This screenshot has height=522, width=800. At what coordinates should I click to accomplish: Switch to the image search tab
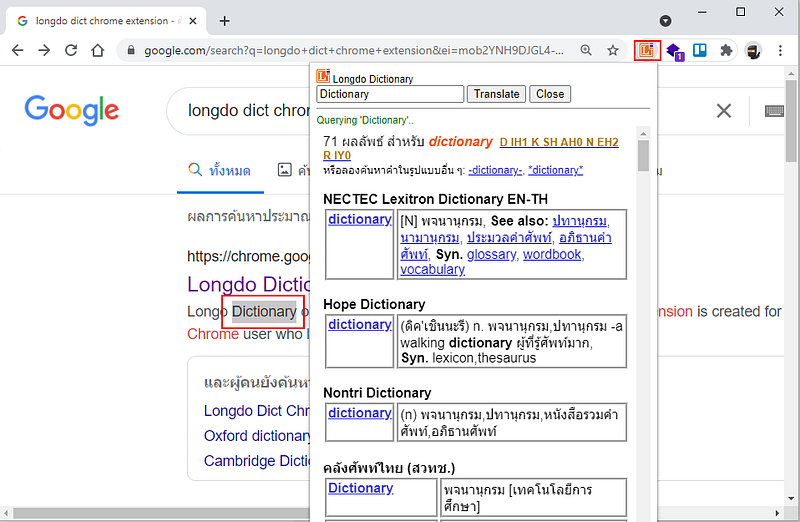293,170
